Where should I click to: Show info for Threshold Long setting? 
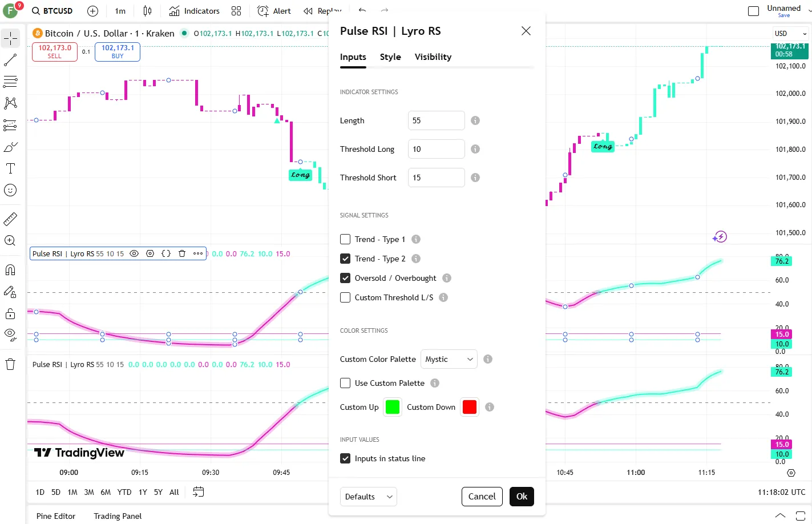pos(475,149)
